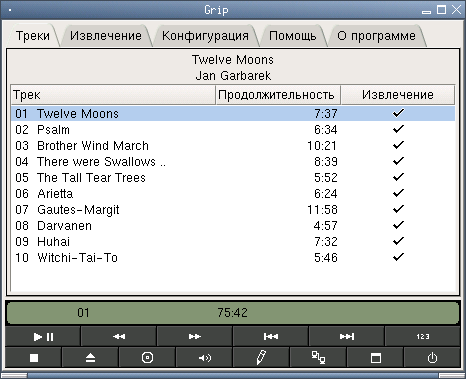Screen dimensions: 466x379
Task: Select track 04 There were Swallows
Action: (x=233, y=161)
